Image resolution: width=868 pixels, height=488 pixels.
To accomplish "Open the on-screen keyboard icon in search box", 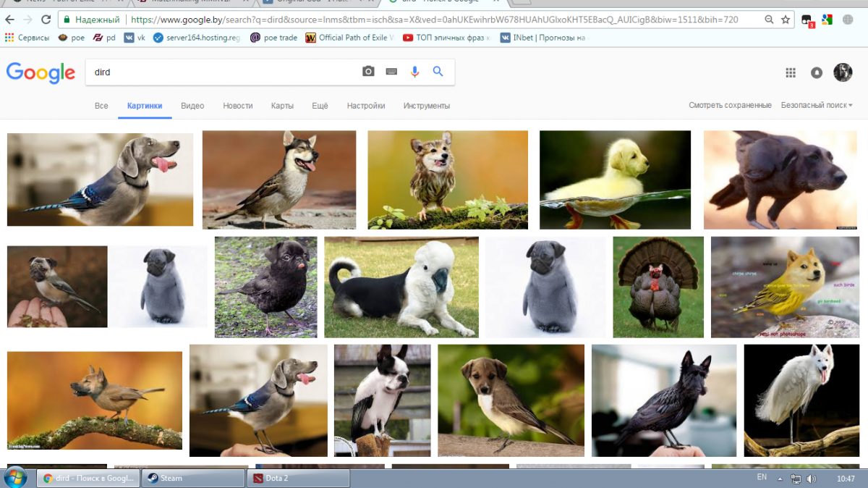I will click(x=391, y=72).
